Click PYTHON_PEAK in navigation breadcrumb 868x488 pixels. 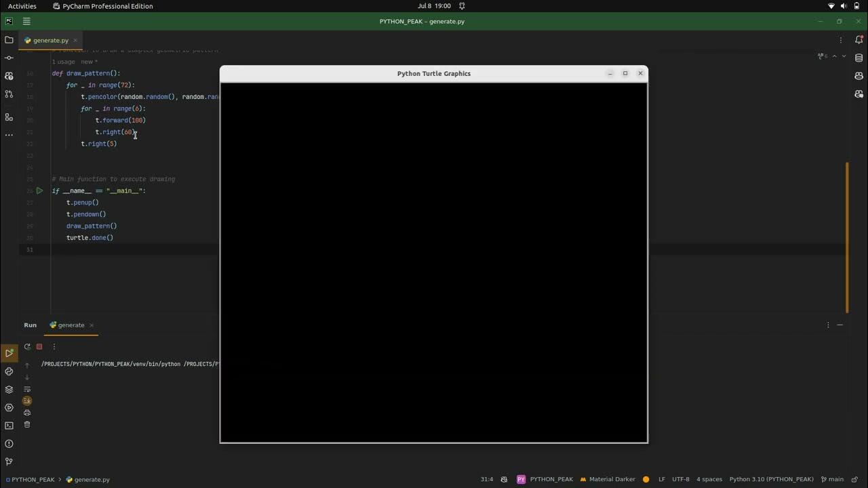[x=30, y=479]
